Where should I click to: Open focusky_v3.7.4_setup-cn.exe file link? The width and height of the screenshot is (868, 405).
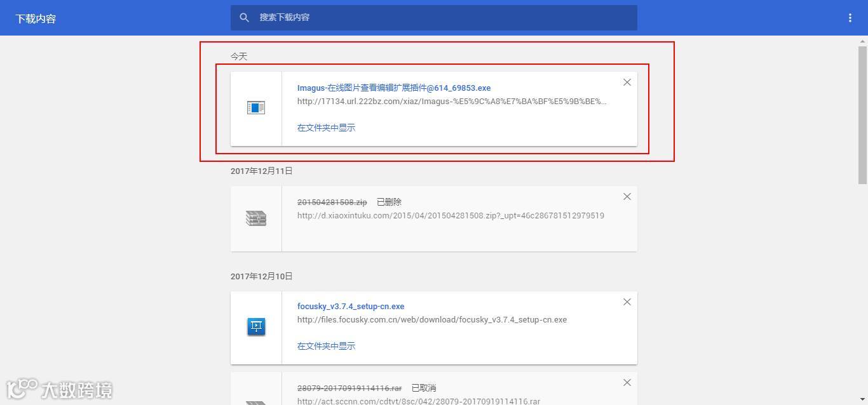[x=351, y=307]
